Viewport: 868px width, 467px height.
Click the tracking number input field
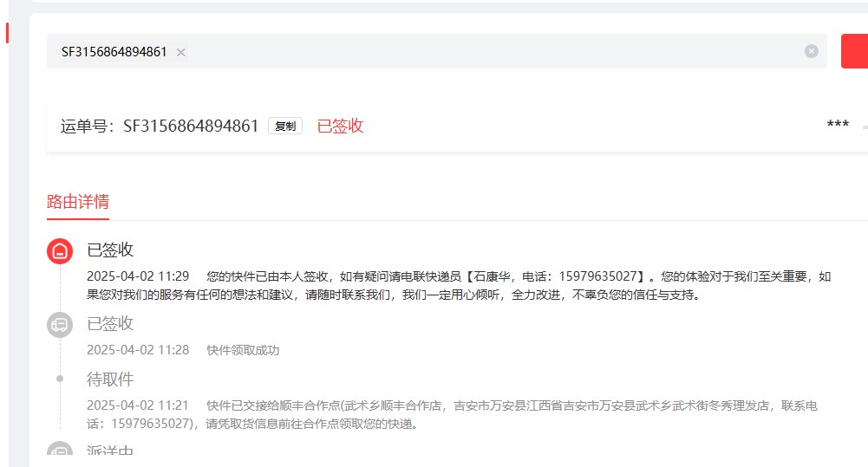tap(437, 51)
